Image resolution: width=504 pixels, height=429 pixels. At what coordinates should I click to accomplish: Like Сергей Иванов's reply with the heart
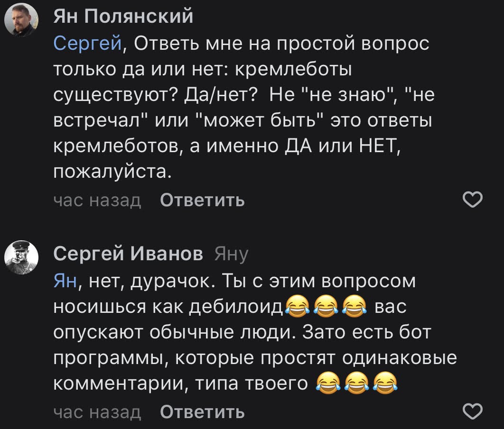pyautogui.click(x=472, y=411)
